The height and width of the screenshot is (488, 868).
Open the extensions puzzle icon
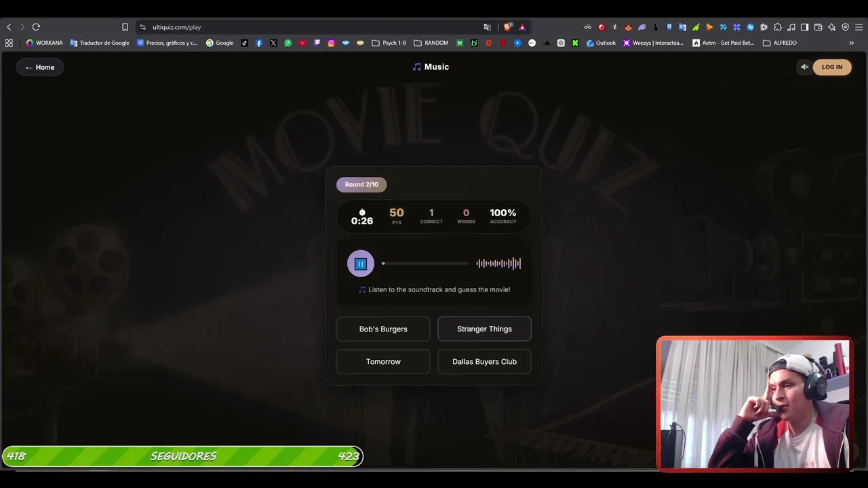click(777, 27)
